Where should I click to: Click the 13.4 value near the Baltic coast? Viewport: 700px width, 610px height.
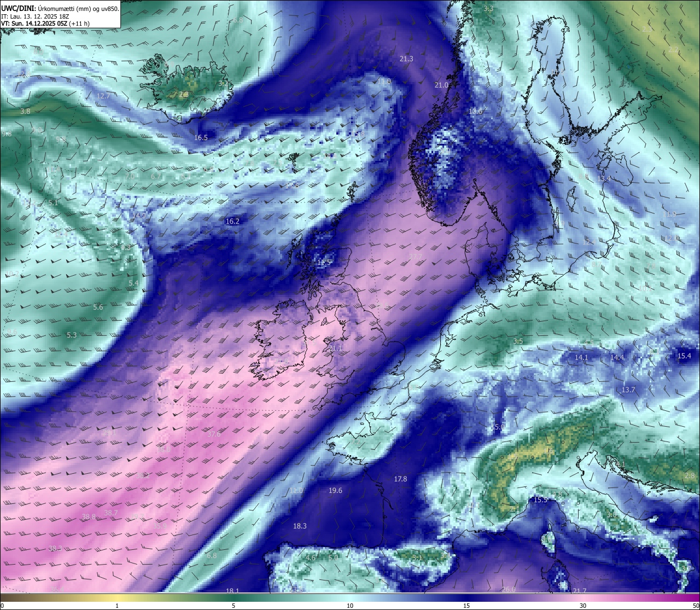tap(604, 179)
